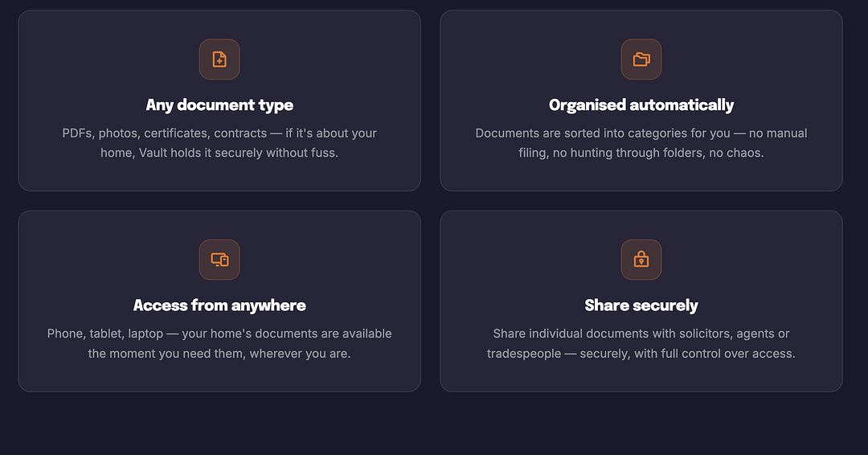The height and width of the screenshot is (455, 868).
Task: Click the line starting 'Documents are sorted into categories'
Action: click(641, 133)
